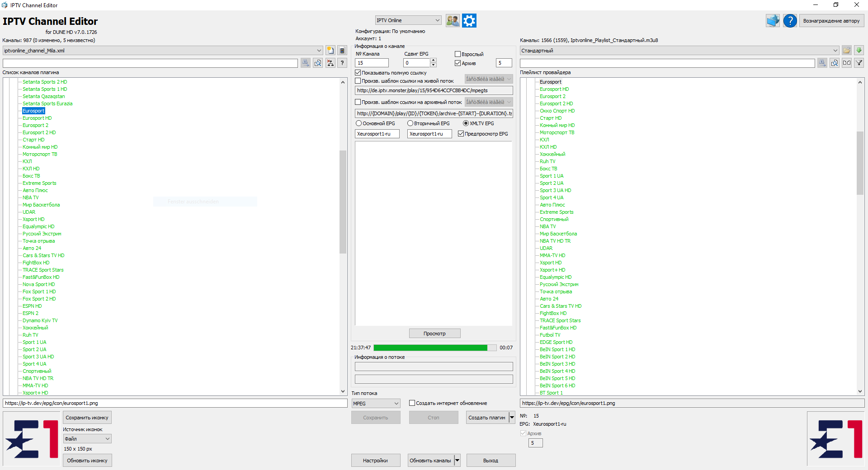This screenshot has width=868, height=470.
Task: Click archive days field showing 5
Action: point(504,63)
